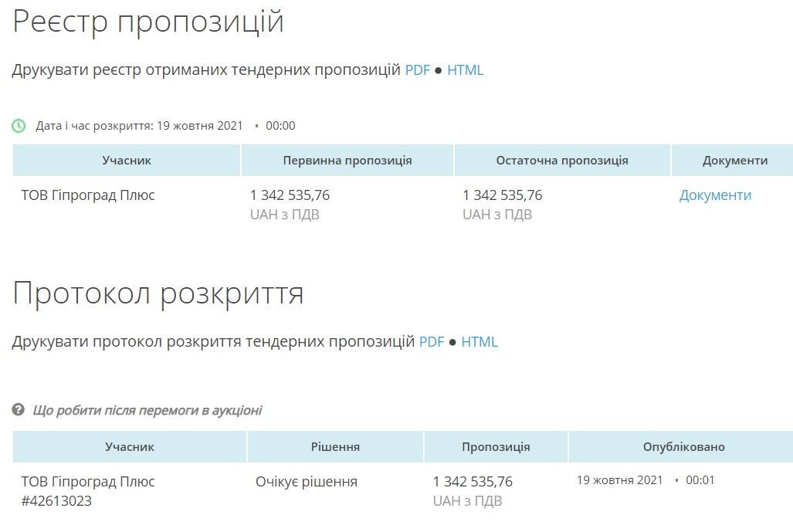Click the Первинна пропозиція column header

tap(347, 161)
